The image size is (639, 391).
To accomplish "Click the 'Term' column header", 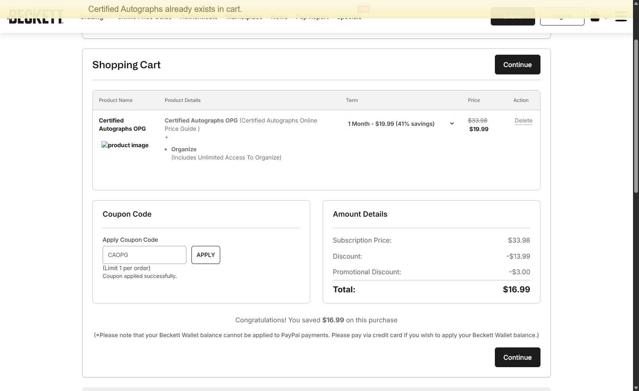I will 352,100.
